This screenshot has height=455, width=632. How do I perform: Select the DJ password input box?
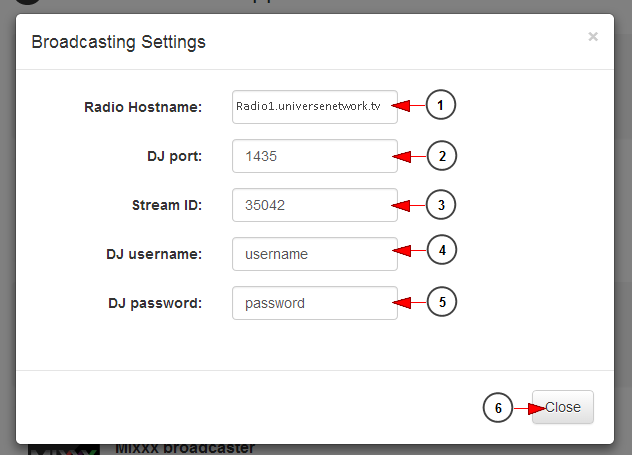click(315, 303)
